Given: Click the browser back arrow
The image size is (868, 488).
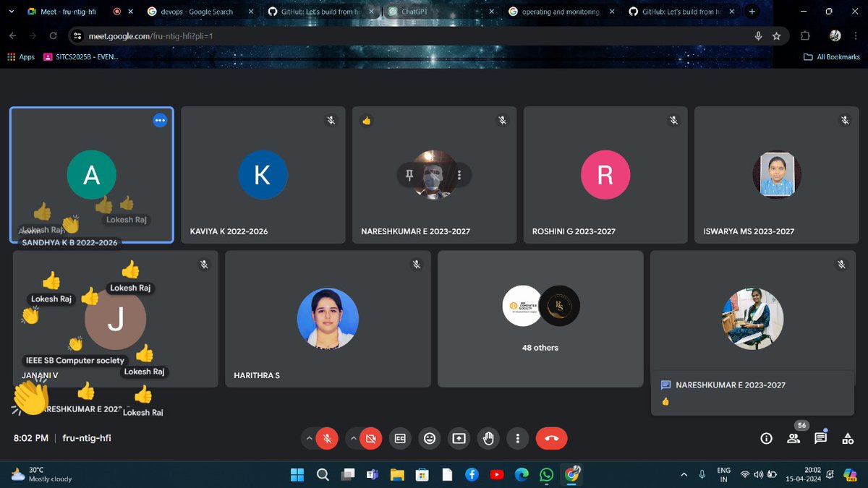Looking at the screenshot, I should pyautogui.click(x=14, y=35).
